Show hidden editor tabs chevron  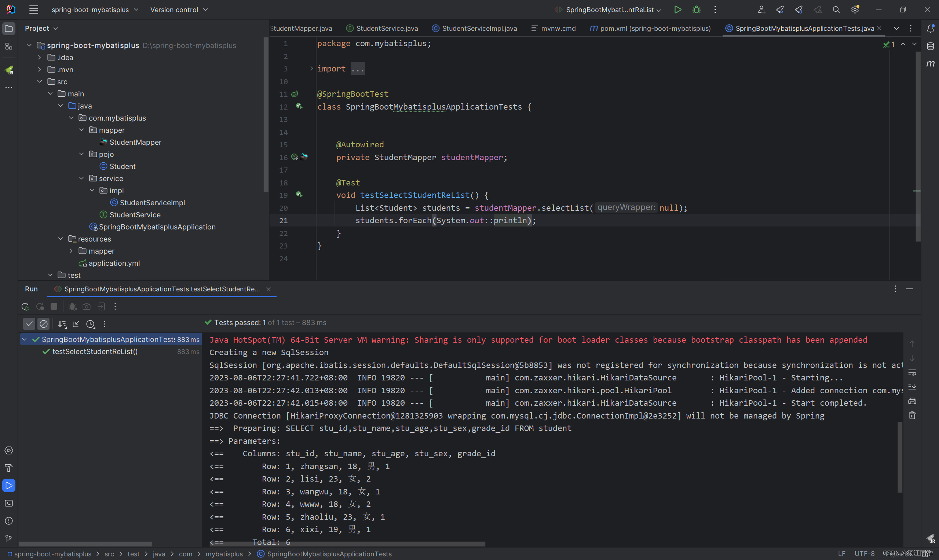[x=896, y=28]
